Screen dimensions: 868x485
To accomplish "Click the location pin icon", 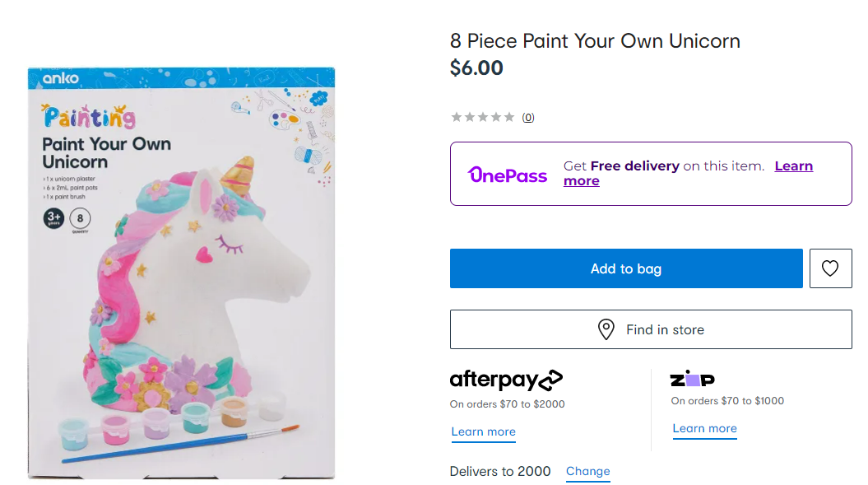I will pos(606,329).
